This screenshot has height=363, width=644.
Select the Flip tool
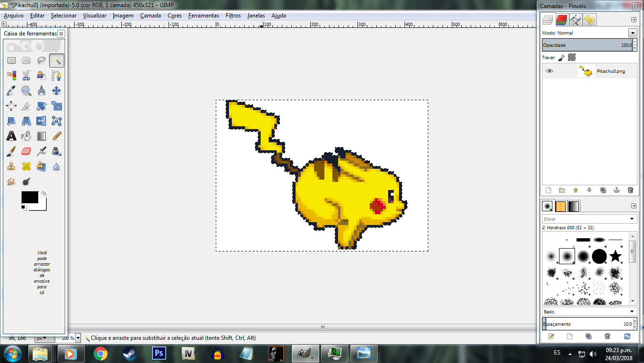pyautogui.click(x=42, y=121)
